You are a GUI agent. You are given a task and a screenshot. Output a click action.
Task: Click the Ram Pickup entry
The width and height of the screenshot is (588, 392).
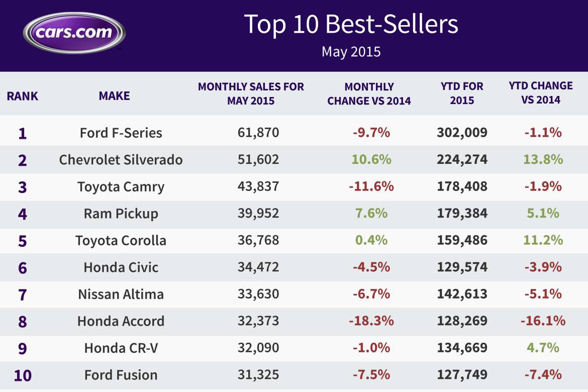pos(121,214)
